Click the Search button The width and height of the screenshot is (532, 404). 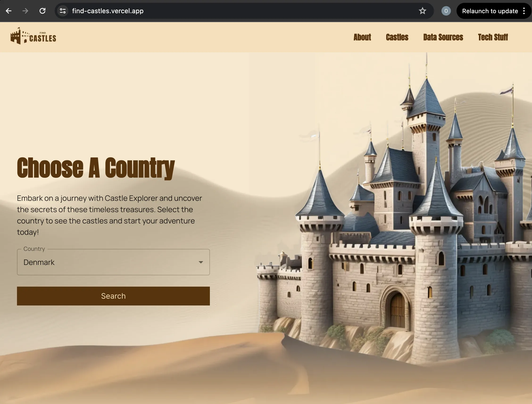point(113,296)
